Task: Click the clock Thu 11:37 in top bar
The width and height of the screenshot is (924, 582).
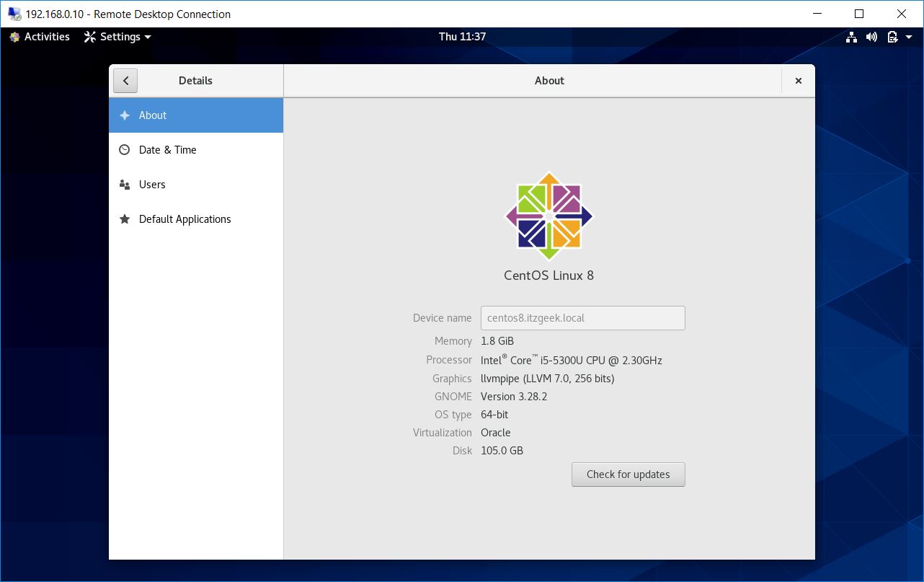Action: point(462,37)
